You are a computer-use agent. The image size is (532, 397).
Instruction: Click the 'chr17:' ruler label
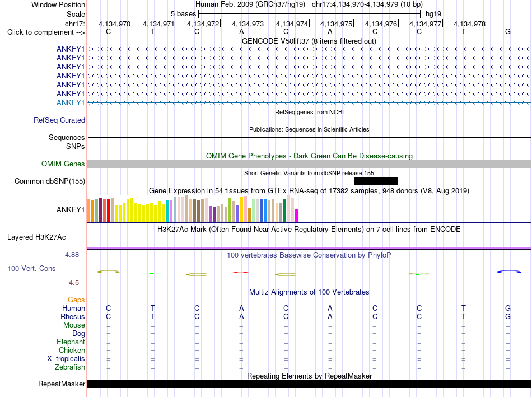[75, 24]
